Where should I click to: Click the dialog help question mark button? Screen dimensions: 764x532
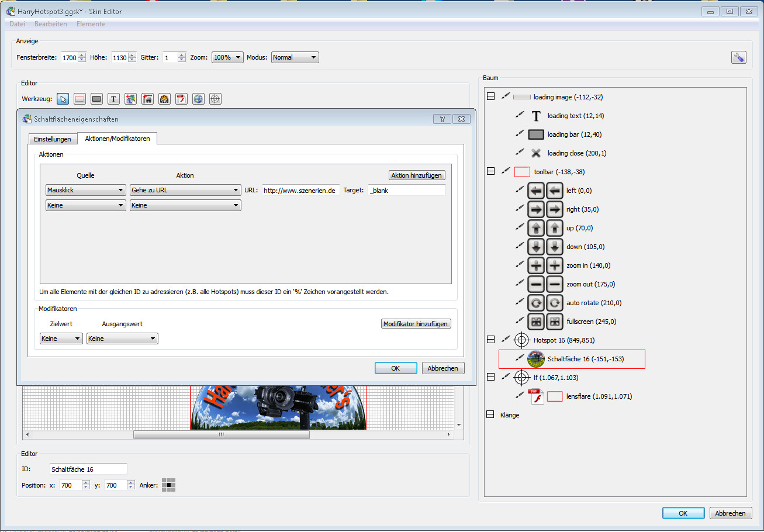441,119
